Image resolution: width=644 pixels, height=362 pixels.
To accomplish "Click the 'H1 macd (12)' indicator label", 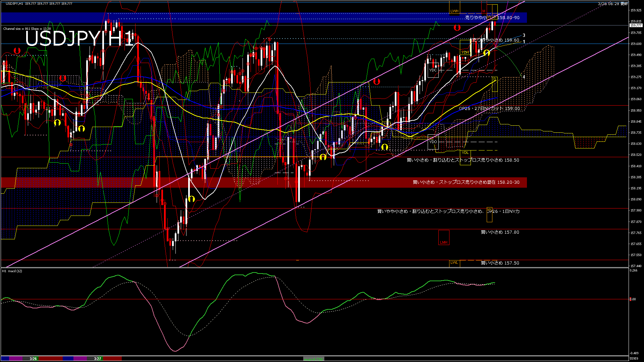I will coord(12,271).
